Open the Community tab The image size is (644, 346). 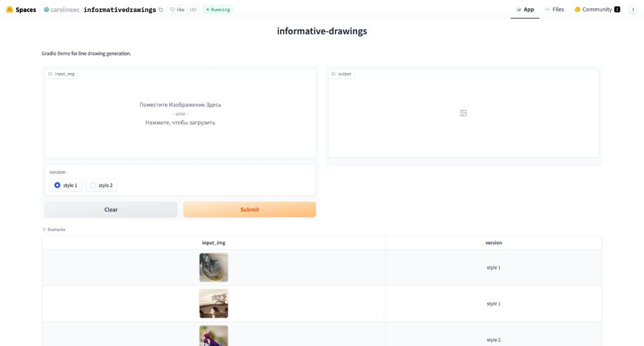[x=597, y=10]
